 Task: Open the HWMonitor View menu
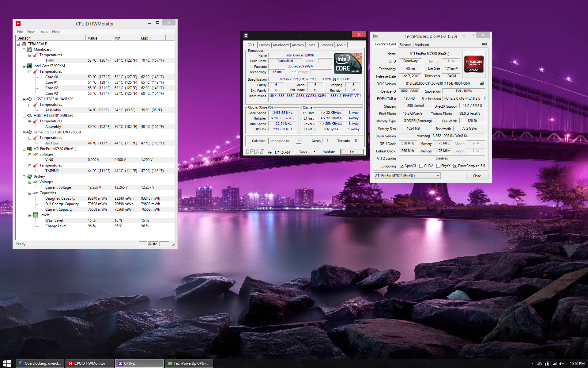click(x=31, y=32)
